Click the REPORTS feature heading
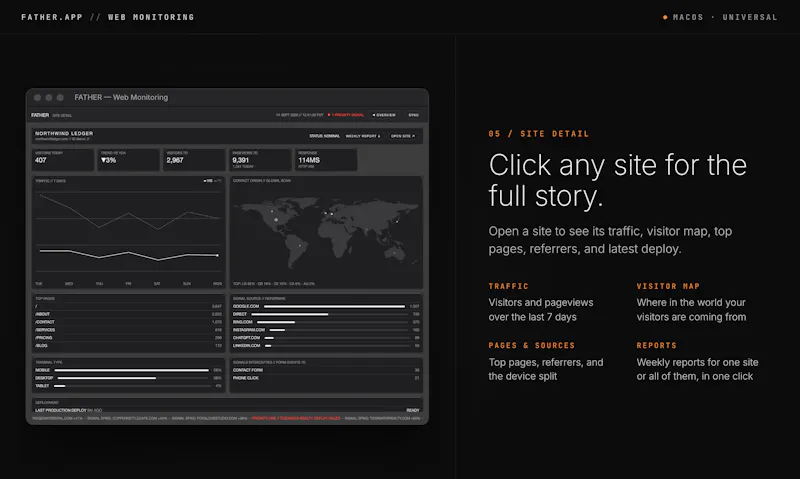This screenshot has width=800, height=479. [657, 345]
